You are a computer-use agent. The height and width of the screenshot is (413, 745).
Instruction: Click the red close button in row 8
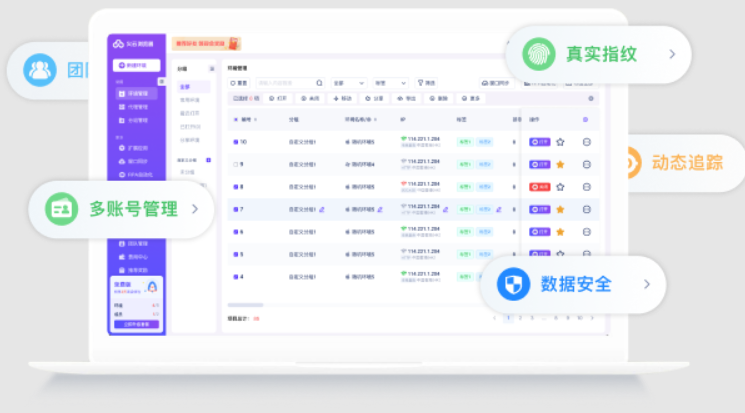[540, 187]
